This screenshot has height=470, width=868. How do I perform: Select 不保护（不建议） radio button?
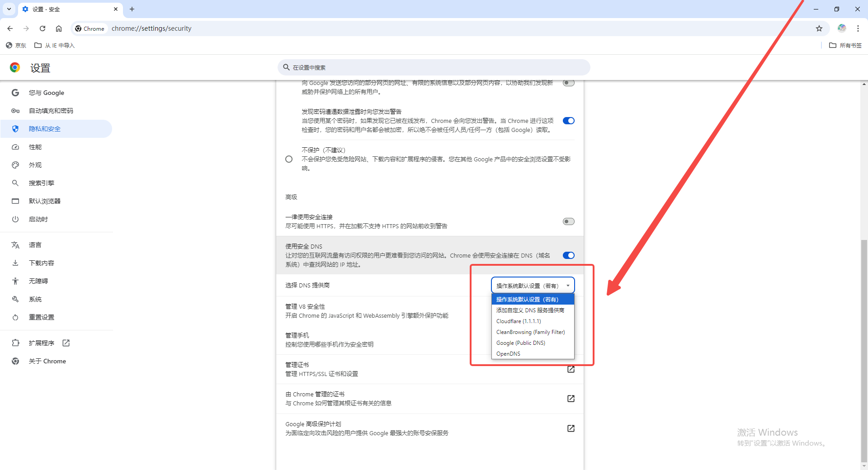click(x=289, y=159)
